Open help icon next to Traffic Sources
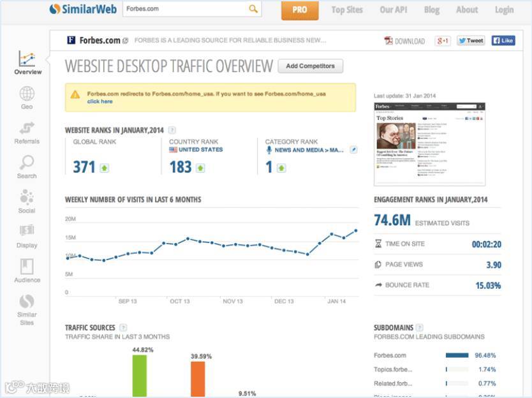Image resolution: width=532 pixels, height=398 pixels. coord(123,327)
